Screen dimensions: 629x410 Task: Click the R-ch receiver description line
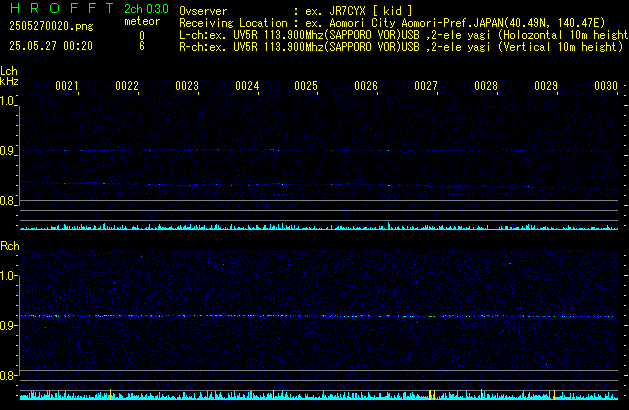(401, 47)
